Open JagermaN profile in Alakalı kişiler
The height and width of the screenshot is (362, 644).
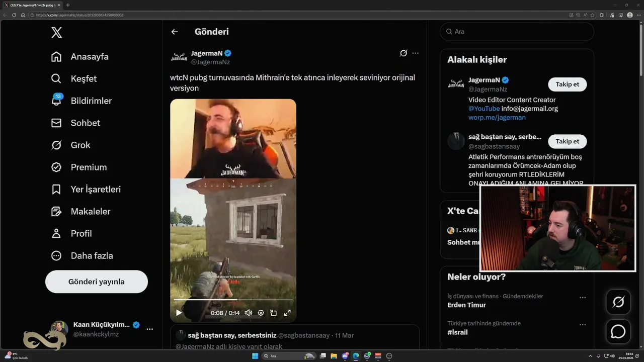[484, 79]
